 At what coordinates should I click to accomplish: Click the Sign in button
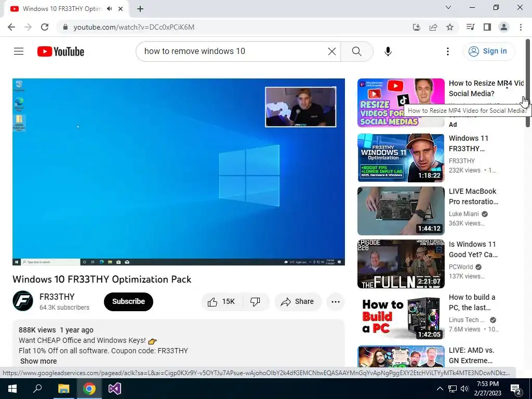pyautogui.click(x=488, y=51)
